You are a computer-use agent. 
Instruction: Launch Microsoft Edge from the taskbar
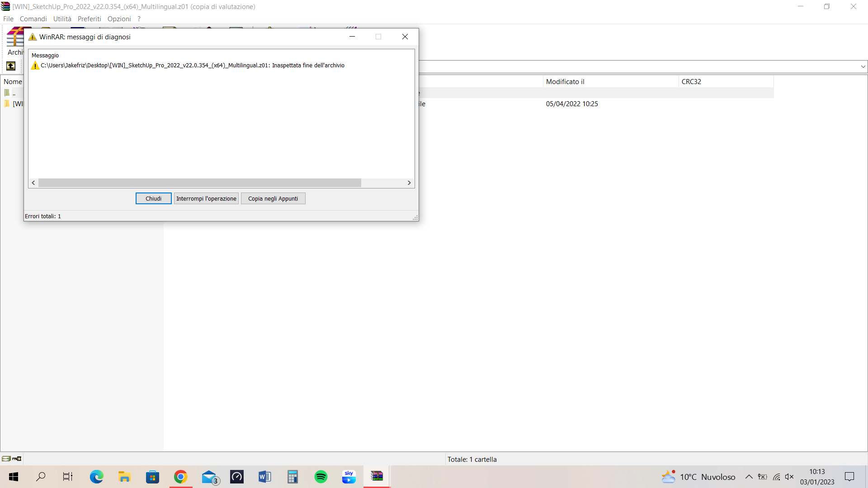tap(96, 477)
